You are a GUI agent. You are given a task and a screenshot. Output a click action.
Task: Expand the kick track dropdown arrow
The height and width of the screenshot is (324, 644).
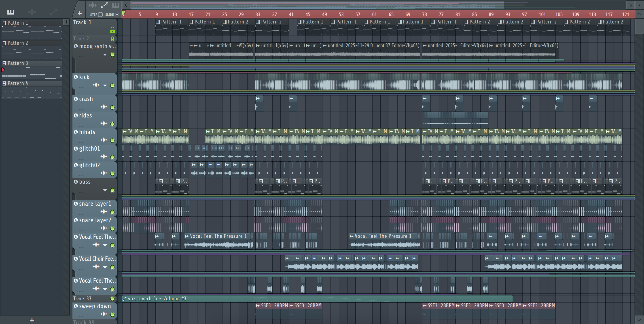point(105,85)
